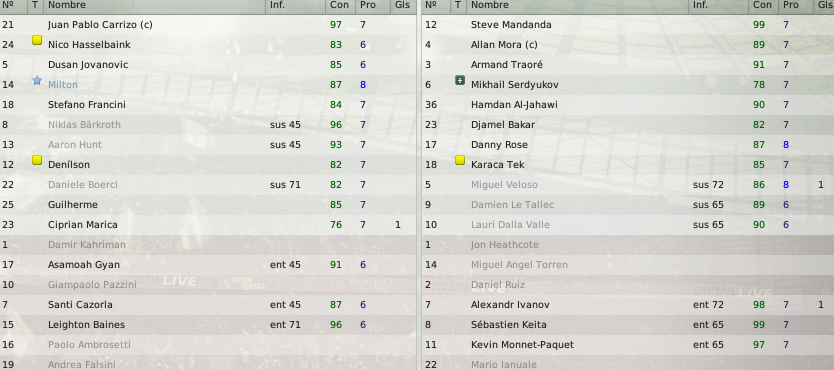
Task: Click Denílson's yellow card icon
Action: coord(37,160)
